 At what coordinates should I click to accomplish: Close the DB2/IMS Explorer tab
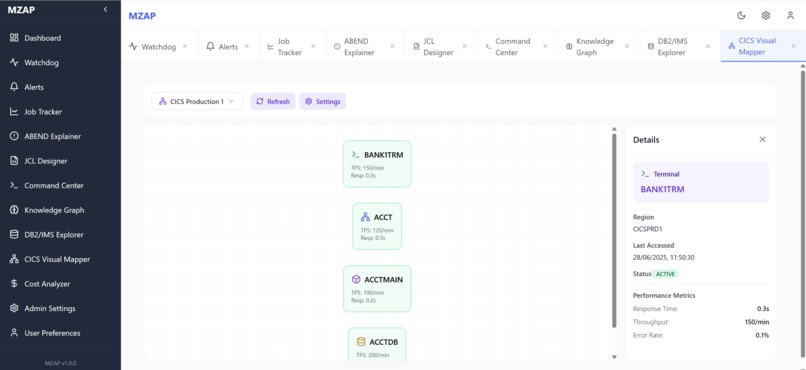click(x=708, y=46)
